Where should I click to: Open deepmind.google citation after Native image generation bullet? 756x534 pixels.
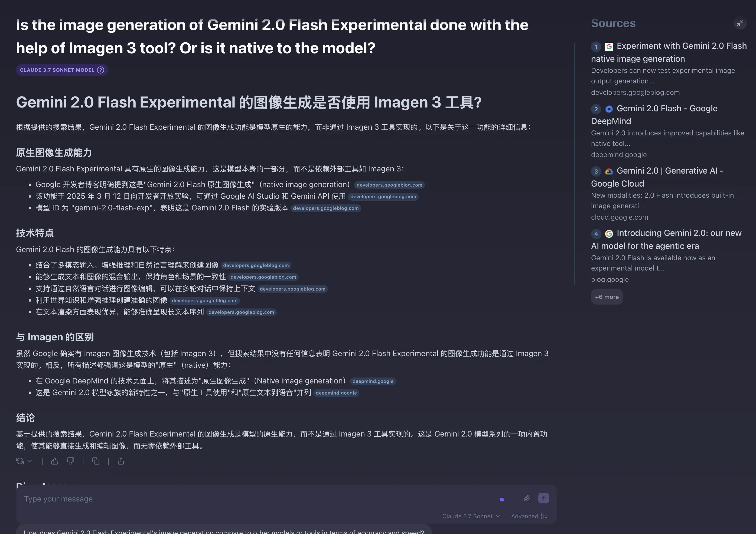(x=373, y=381)
